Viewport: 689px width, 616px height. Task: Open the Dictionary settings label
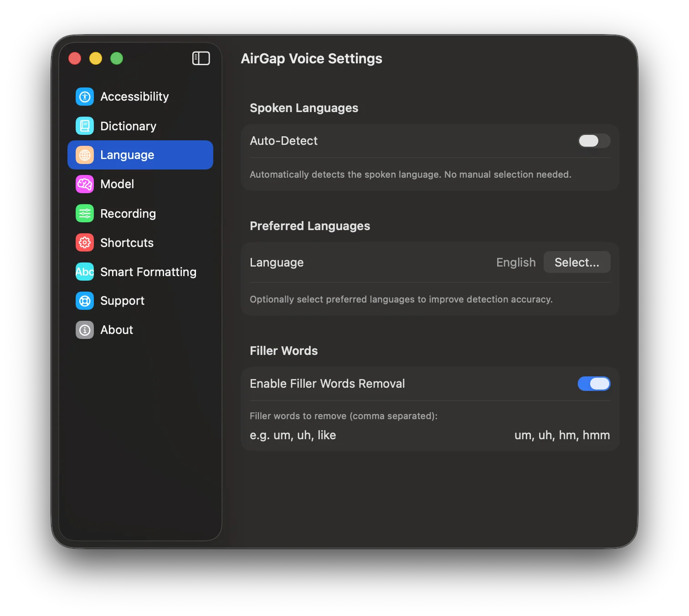128,126
